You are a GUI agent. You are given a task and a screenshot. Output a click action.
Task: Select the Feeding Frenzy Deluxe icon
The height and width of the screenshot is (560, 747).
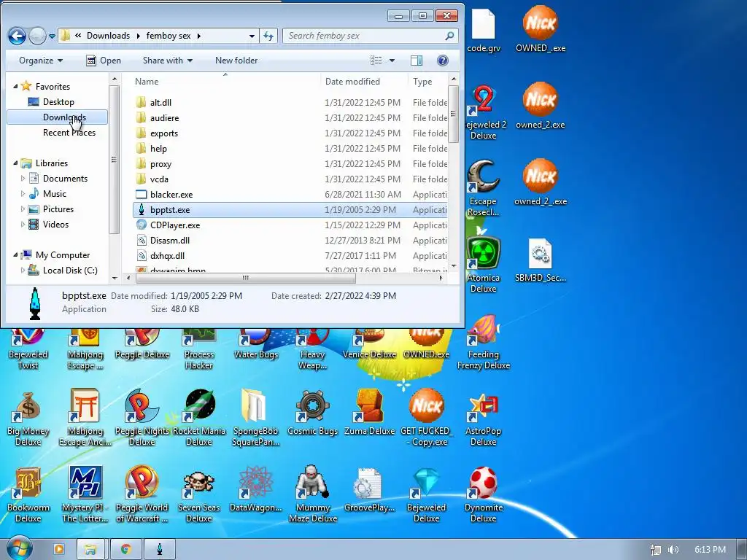483,342
